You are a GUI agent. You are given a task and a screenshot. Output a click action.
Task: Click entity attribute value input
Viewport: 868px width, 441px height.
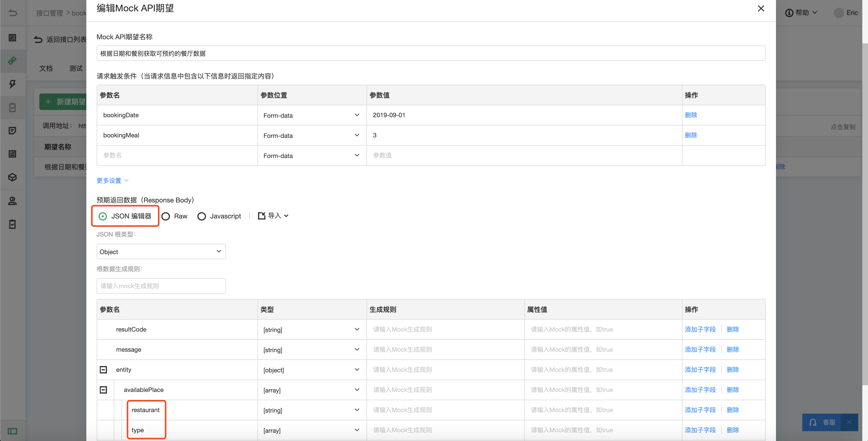[603, 370]
